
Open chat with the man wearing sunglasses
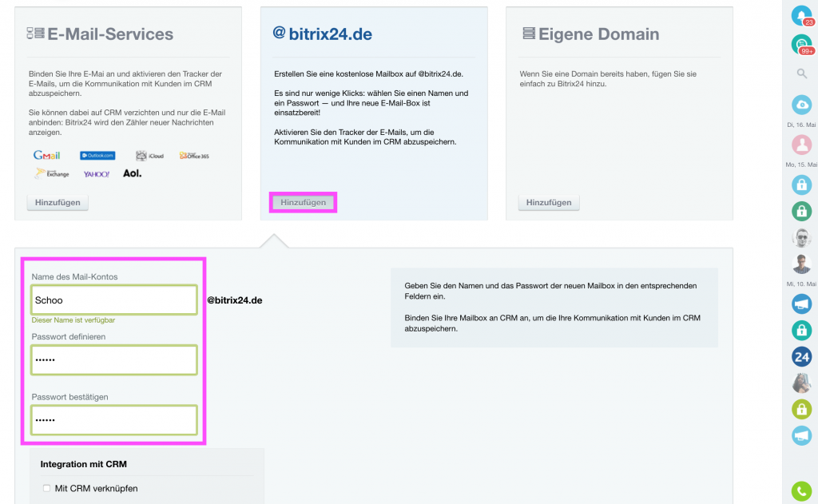[802, 237]
